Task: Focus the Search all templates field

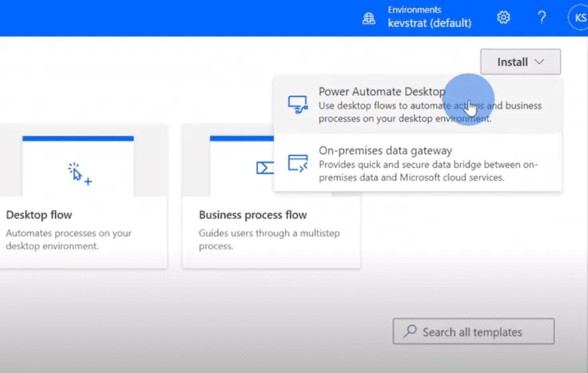Action: [473, 332]
